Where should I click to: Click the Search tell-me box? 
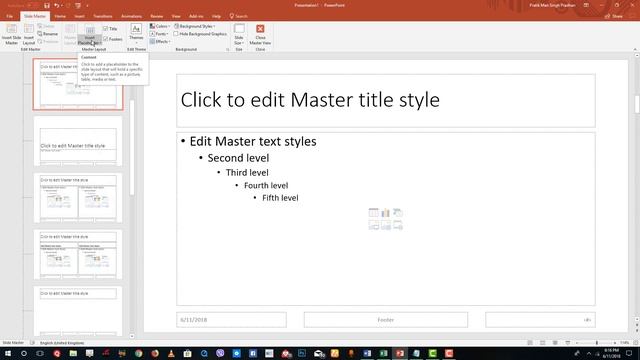239,16
